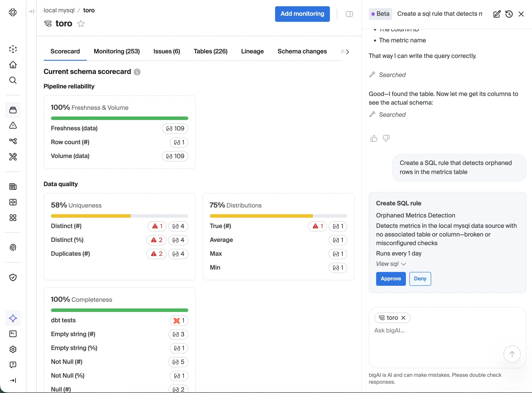Show more tabs with the right chevron

coord(347,52)
